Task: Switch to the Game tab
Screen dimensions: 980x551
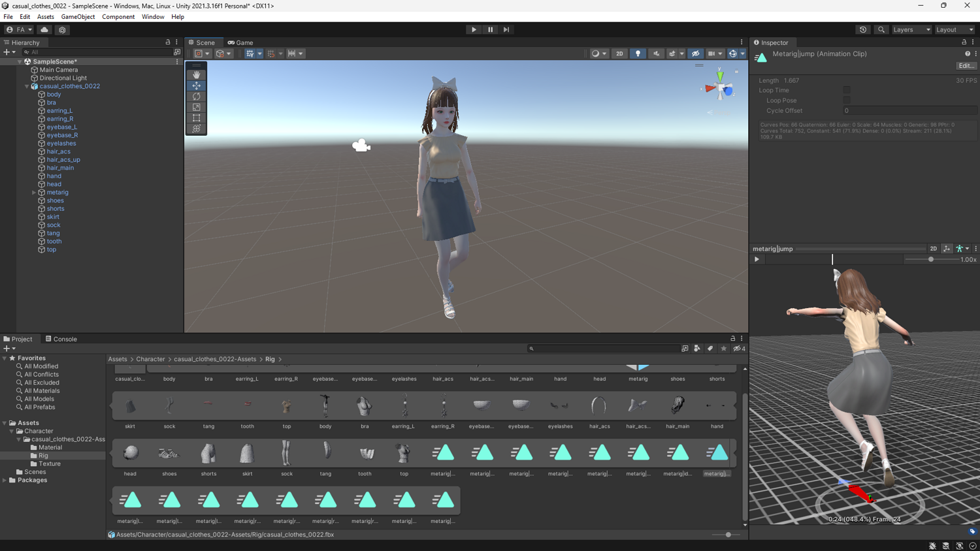Action: [x=240, y=42]
